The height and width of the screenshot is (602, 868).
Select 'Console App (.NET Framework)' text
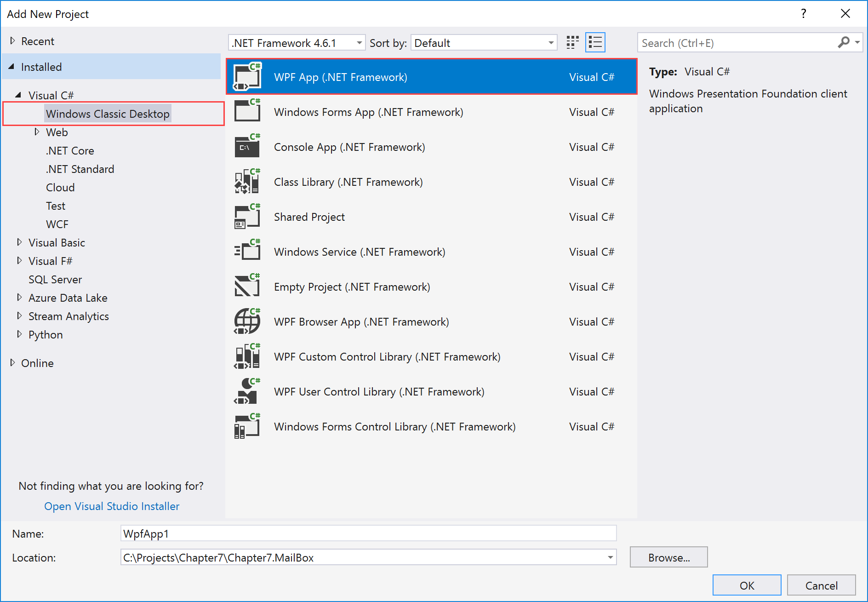coord(349,147)
